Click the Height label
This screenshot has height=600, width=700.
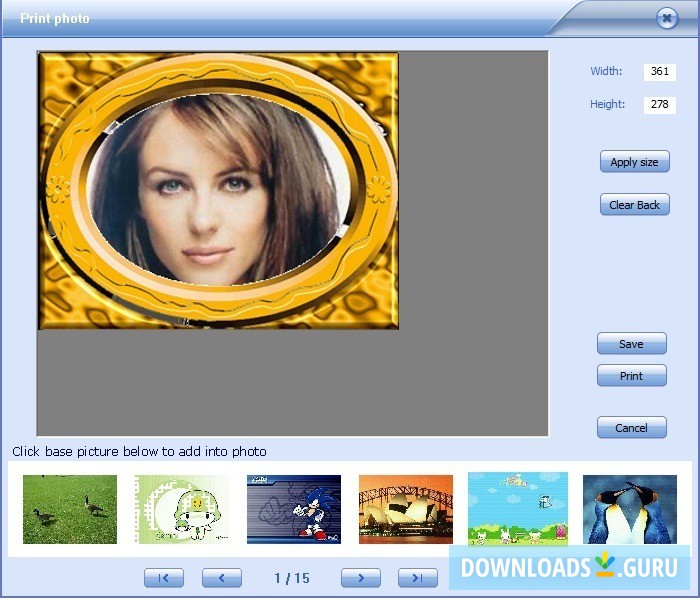[x=607, y=104]
